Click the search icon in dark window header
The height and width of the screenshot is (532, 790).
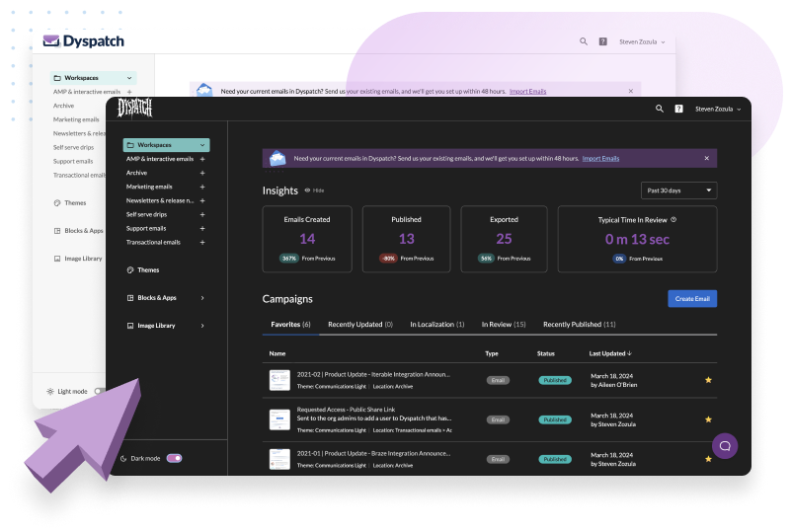659,109
